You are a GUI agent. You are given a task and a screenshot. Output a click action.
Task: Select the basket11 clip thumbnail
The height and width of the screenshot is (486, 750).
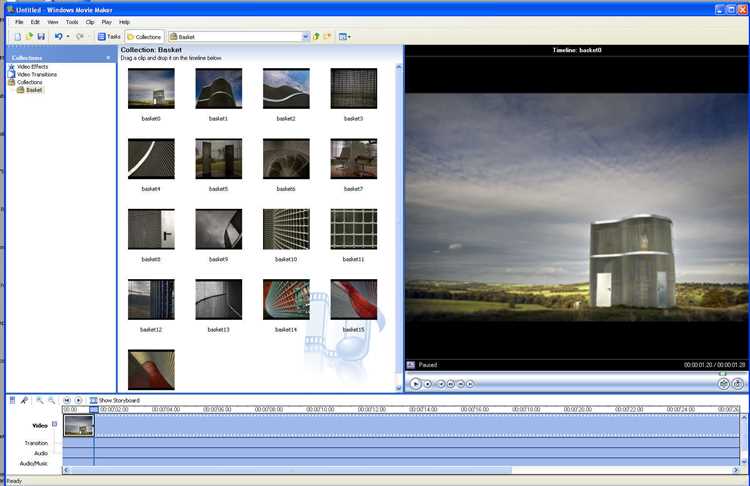pos(353,229)
